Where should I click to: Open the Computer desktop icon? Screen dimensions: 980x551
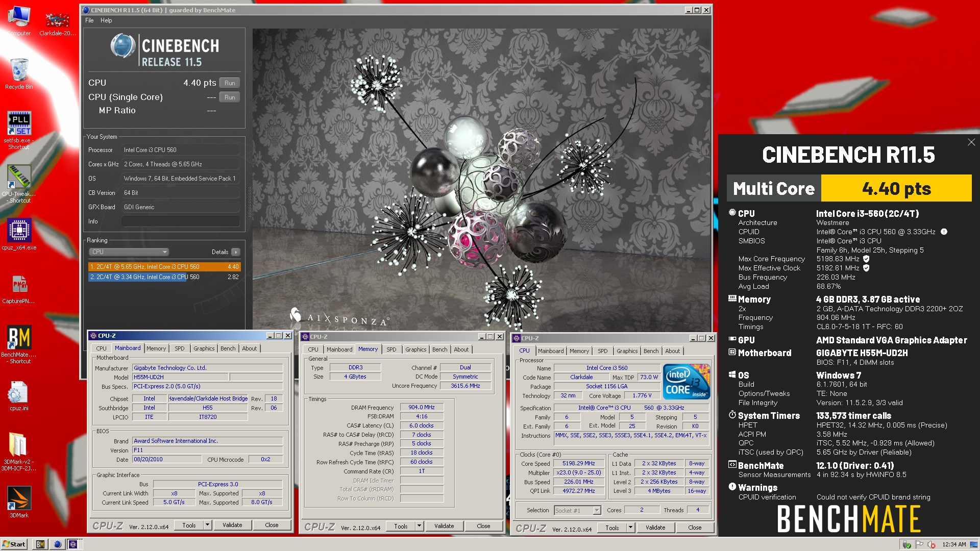pyautogui.click(x=19, y=20)
